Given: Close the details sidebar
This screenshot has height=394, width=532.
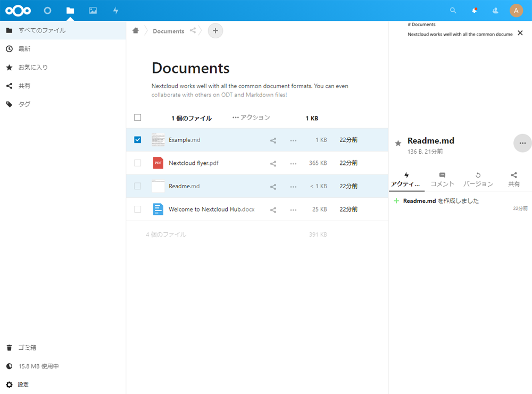Looking at the screenshot, I should 520,33.
